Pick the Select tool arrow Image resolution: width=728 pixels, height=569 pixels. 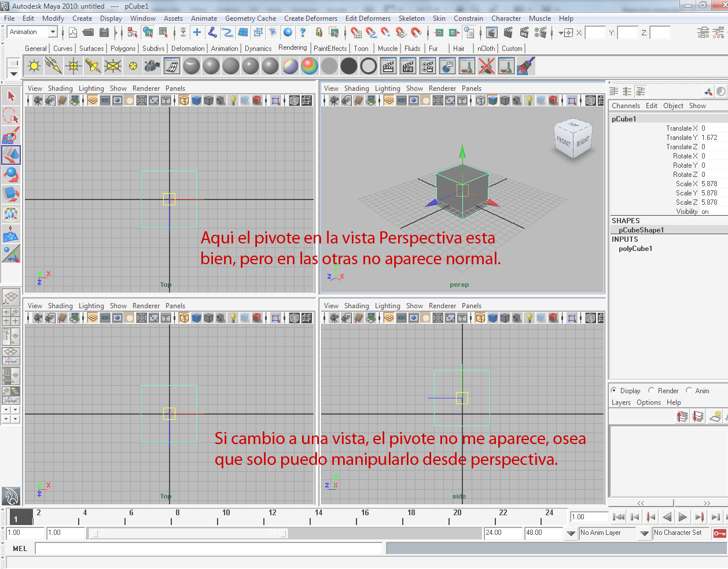[11, 96]
